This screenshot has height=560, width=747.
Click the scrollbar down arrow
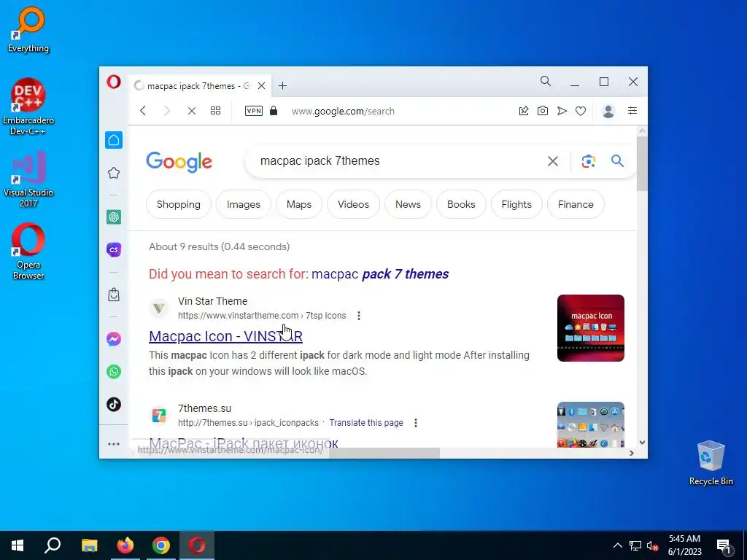click(x=642, y=443)
